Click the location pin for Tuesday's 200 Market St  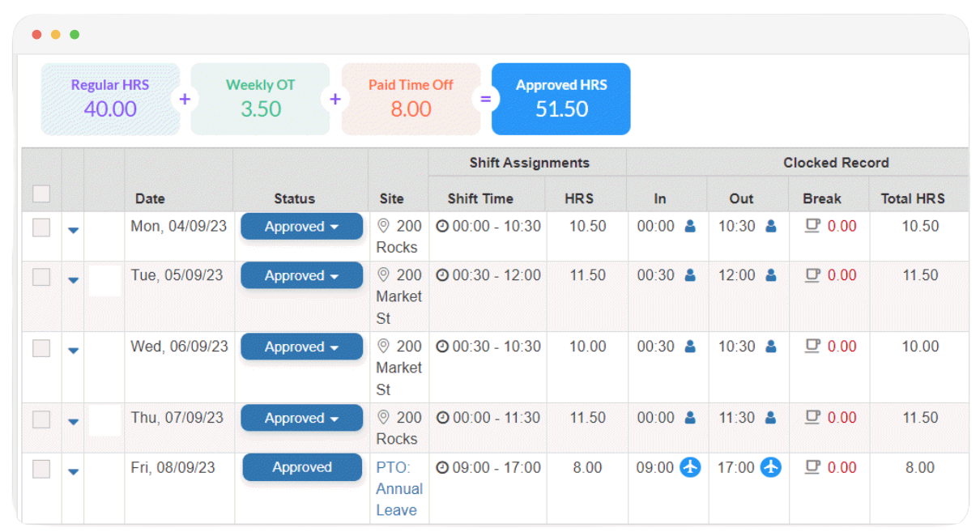[x=384, y=275]
